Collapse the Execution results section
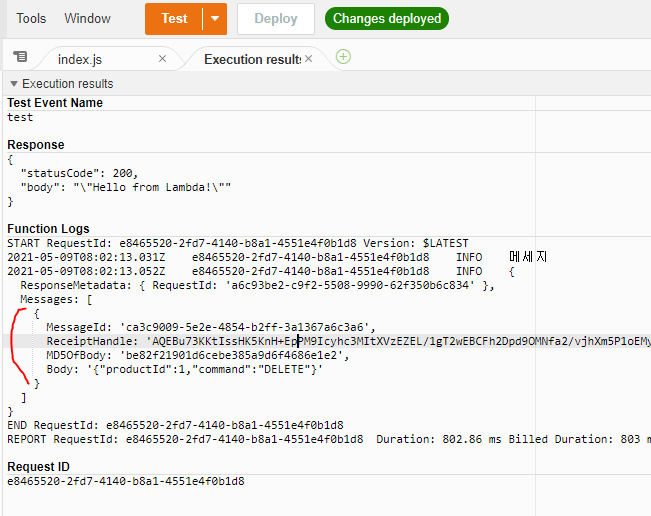 (14, 84)
